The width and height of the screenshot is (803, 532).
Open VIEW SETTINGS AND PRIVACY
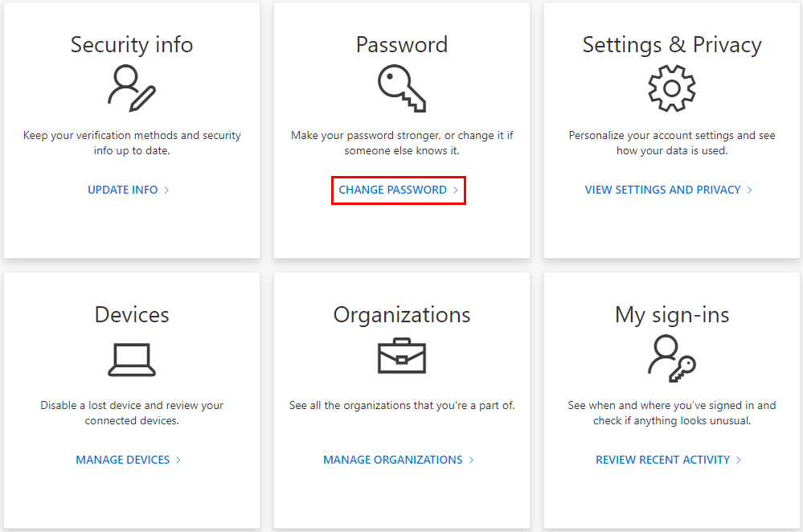click(662, 190)
